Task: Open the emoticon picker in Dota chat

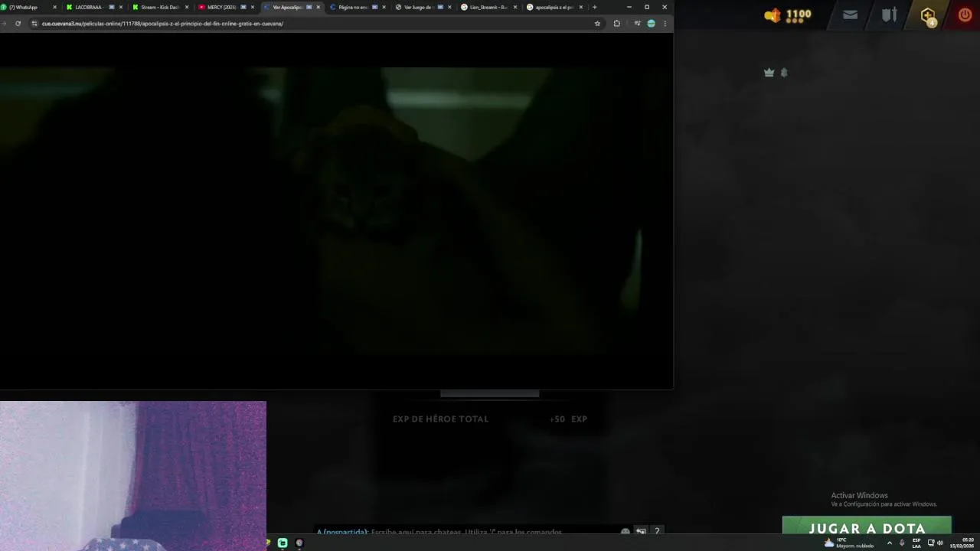Action: coord(626,532)
